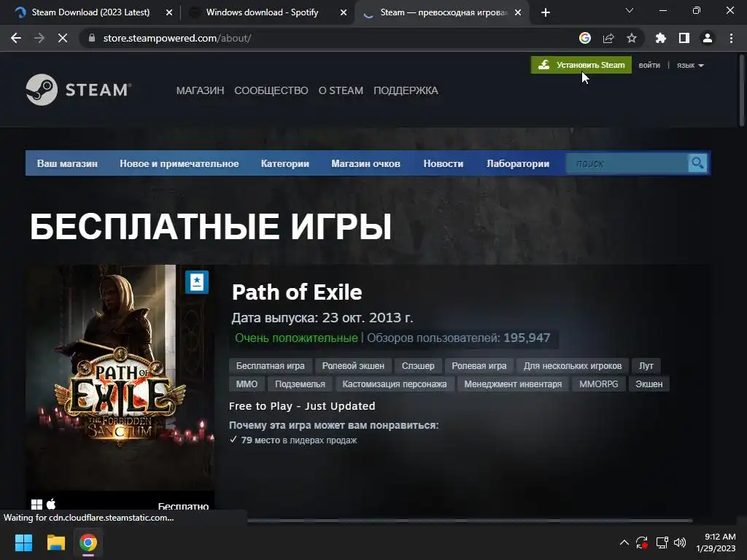This screenshot has width=747, height=560.
Task: Click the Менеджмент инвентаря tag
Action: pyautogui.click(x=513, y=384)
